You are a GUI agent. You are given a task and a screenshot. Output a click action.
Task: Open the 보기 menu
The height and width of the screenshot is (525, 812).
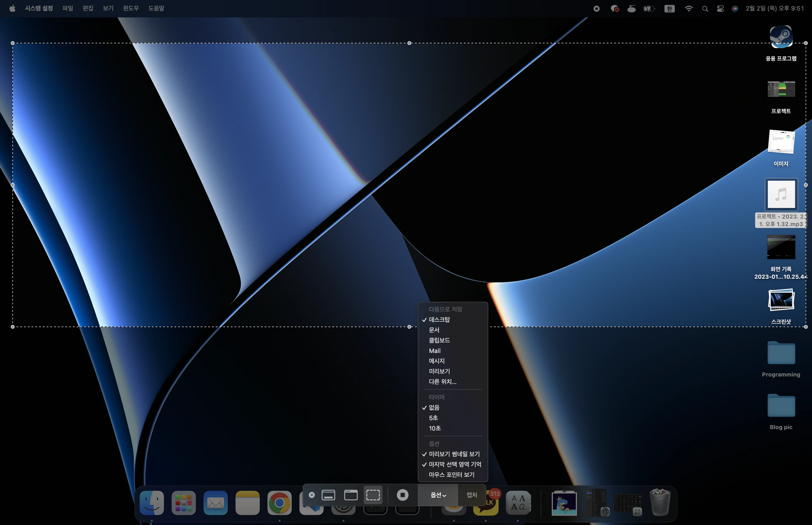[108, 8]
